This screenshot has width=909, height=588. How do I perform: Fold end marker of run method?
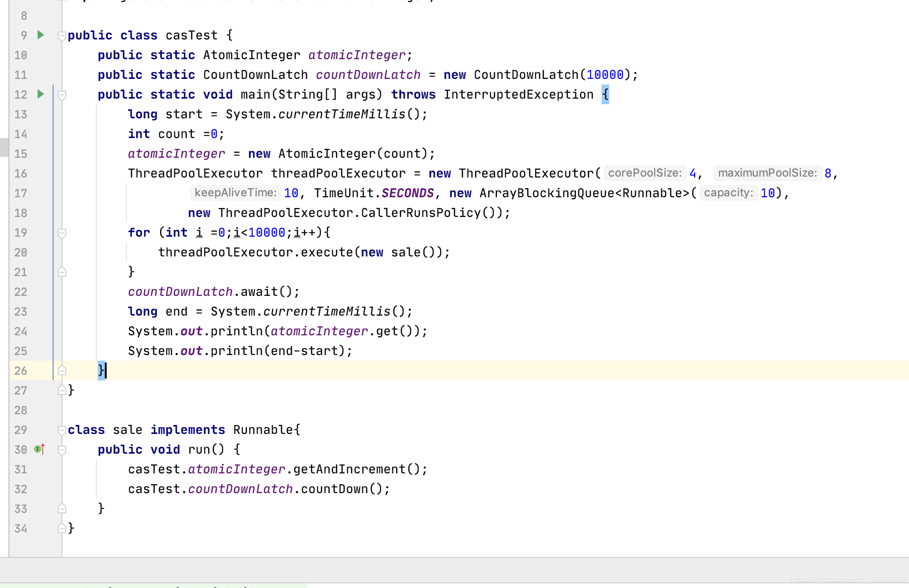[62, 509]
